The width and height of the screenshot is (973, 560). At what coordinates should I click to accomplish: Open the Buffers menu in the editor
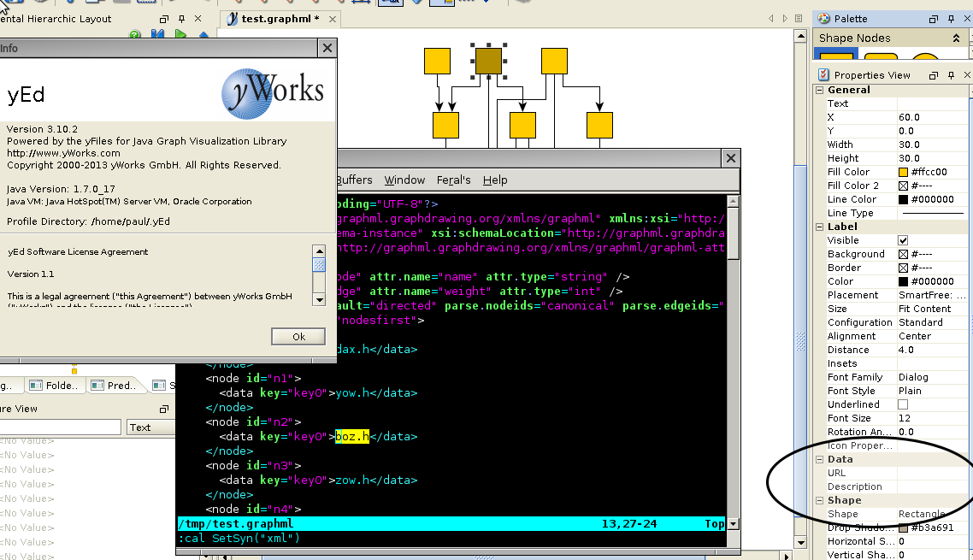point(354,180)
